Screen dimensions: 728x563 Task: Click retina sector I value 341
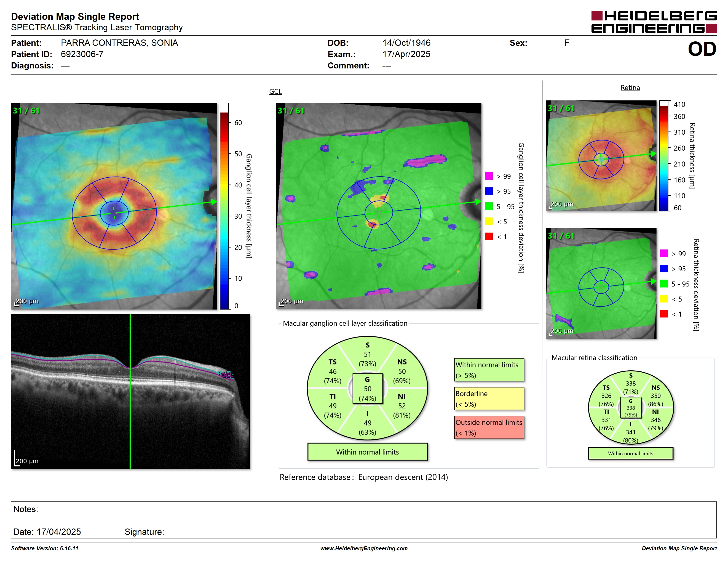pyautogui.click(x=630, y=432)
